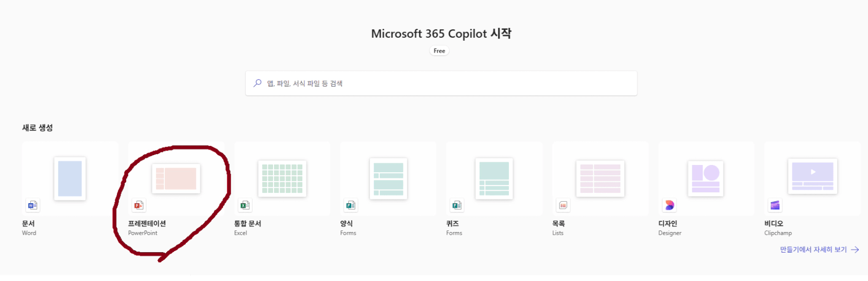Open the 퀴즈 quiz thumbnail
The image size is (868, 281).
[494, 178]
